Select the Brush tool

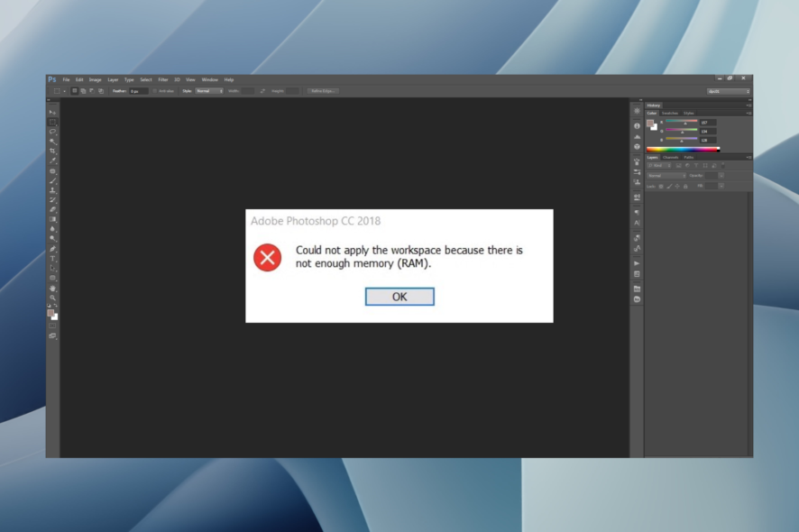coord(52,180)
